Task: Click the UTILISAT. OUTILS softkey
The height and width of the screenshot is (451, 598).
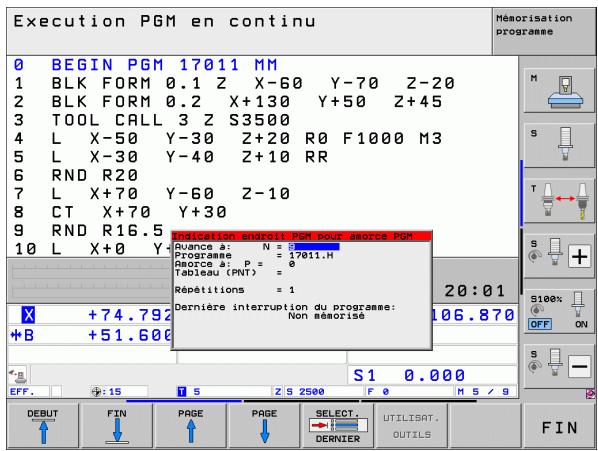Action: [412, 426]
